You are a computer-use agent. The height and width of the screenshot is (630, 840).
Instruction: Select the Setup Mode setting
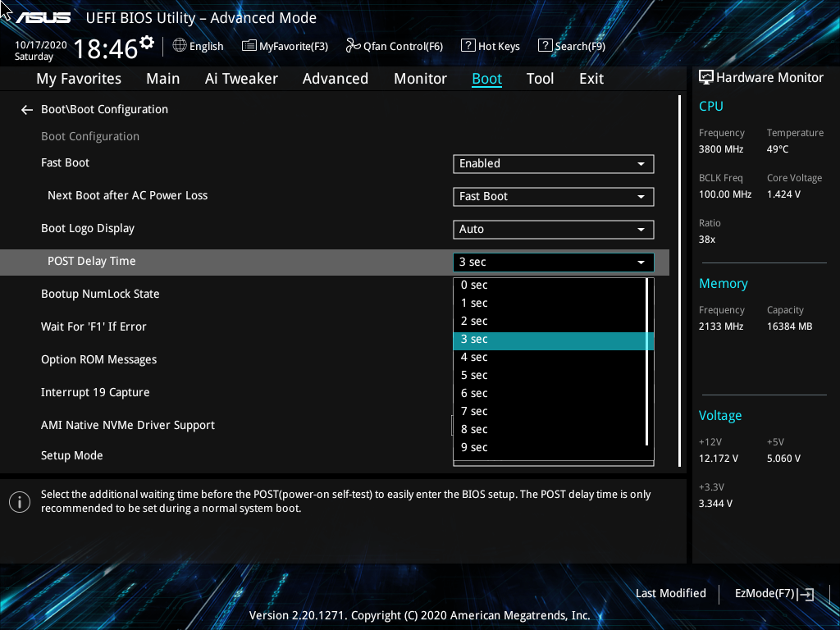72,455
